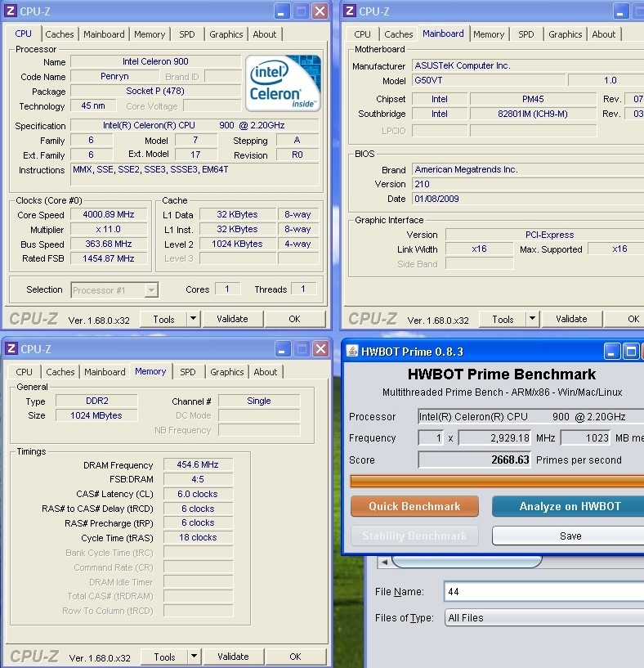Click the scrollbar left arrow in file dialog
Viewport: 644px width, 668px height.
384,562
